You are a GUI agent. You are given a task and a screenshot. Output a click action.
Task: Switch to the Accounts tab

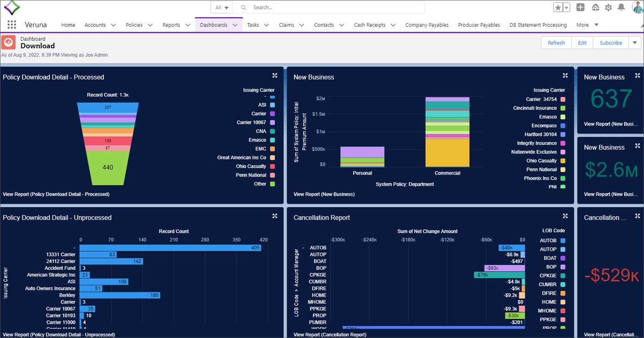tap(95, 25)
